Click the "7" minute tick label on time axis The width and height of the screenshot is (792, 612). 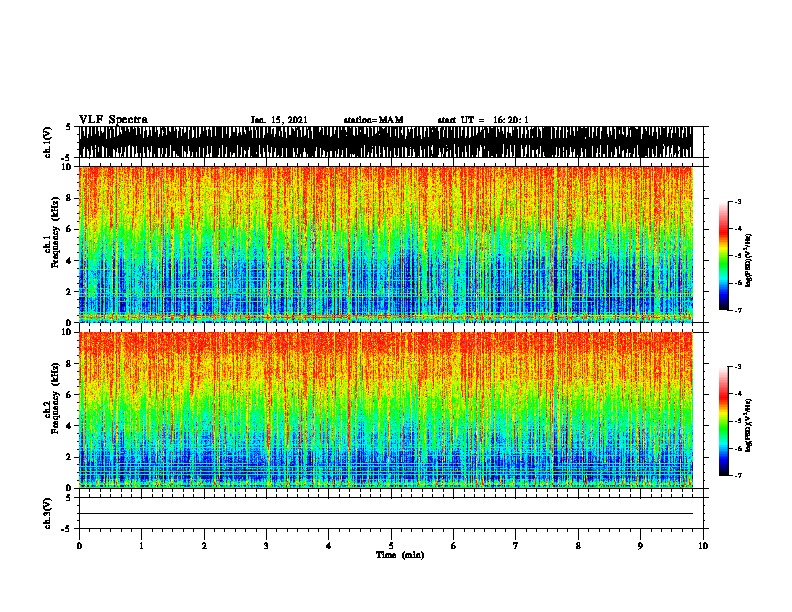[516, 546]
